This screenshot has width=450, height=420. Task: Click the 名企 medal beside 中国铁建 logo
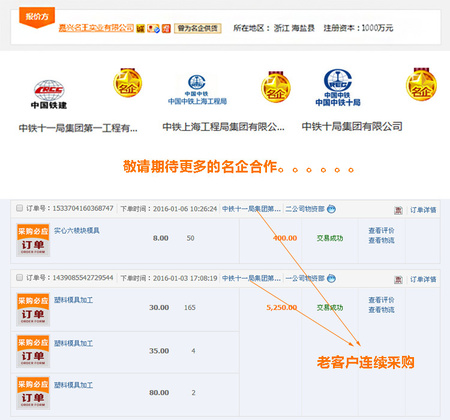tap(128, 83)
